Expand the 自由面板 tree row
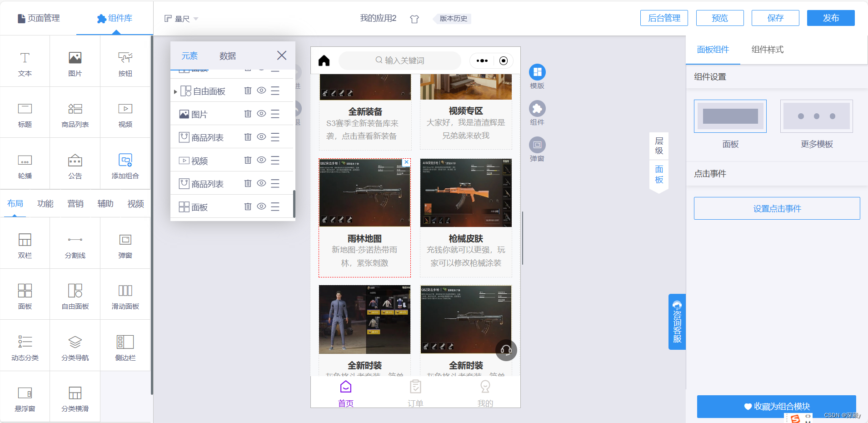This screenshot has width=868, height=423. [x=175, y=91]
